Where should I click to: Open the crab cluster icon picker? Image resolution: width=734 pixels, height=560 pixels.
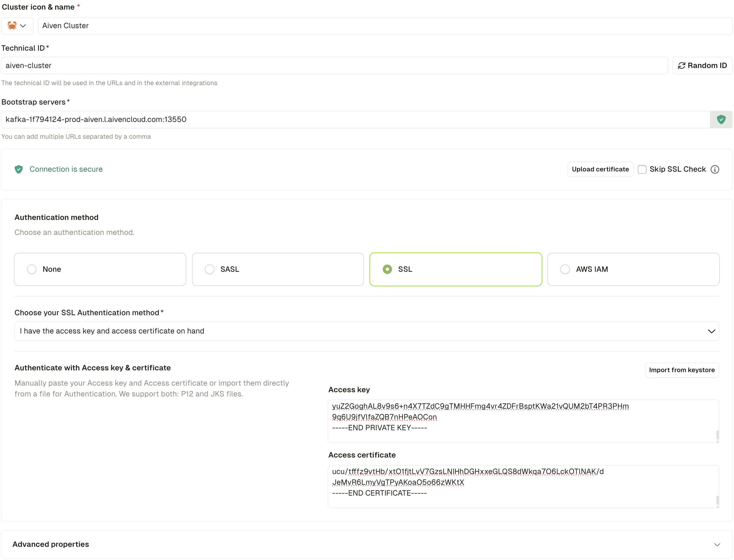[x=17, y=26]
